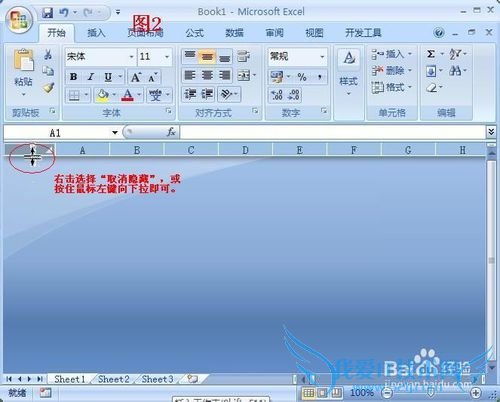This screenshot has width=500, height=402.
Task: Undo the last action
Action: 63,13
